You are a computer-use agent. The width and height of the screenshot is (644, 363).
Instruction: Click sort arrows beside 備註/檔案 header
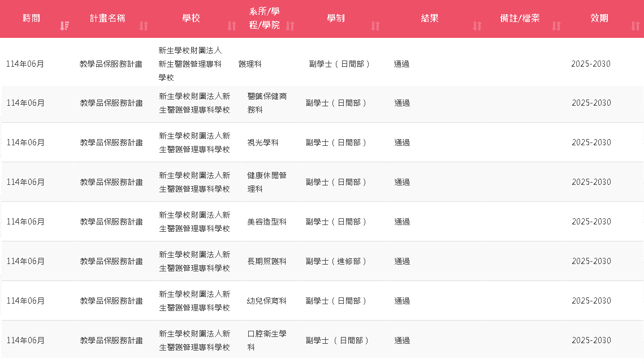556,26
